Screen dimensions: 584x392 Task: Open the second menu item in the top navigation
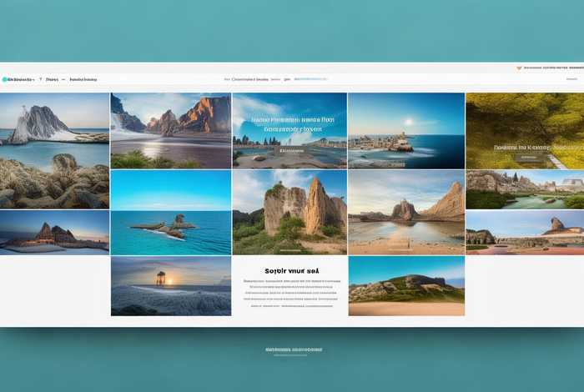coord(52,79)
